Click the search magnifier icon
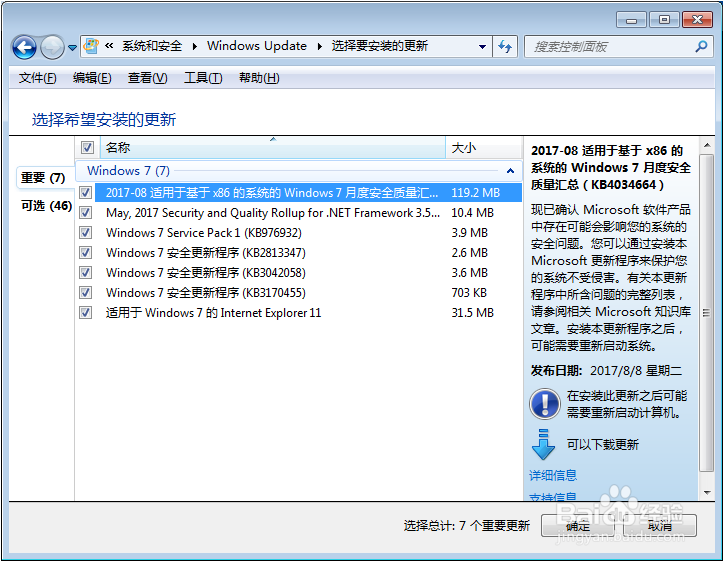 click(701, 46)
